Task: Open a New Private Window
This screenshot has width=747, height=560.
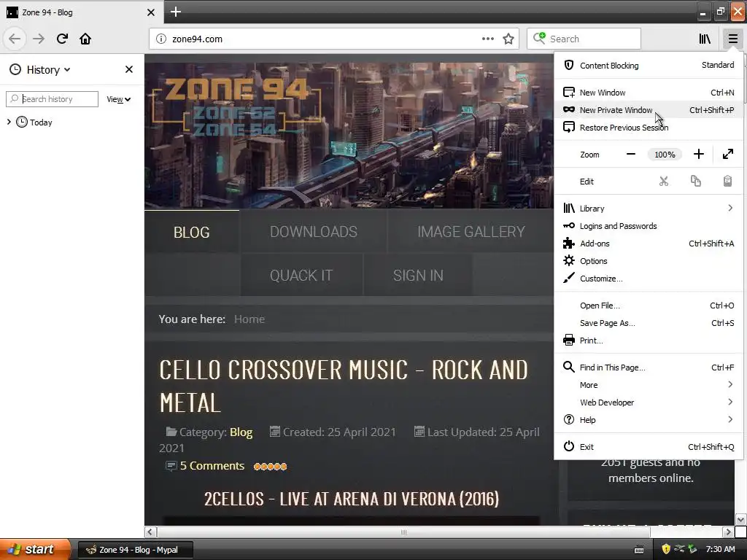Action: point(649,110)
